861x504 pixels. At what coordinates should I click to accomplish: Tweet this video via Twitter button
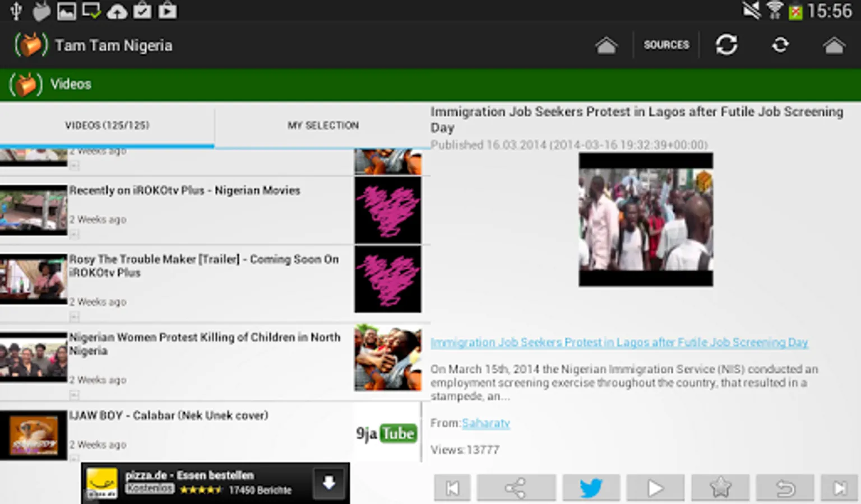tap(591, 488)
